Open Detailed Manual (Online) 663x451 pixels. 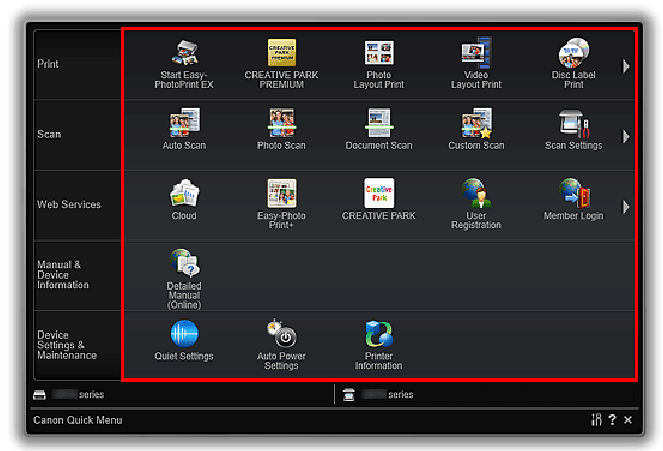184,279
